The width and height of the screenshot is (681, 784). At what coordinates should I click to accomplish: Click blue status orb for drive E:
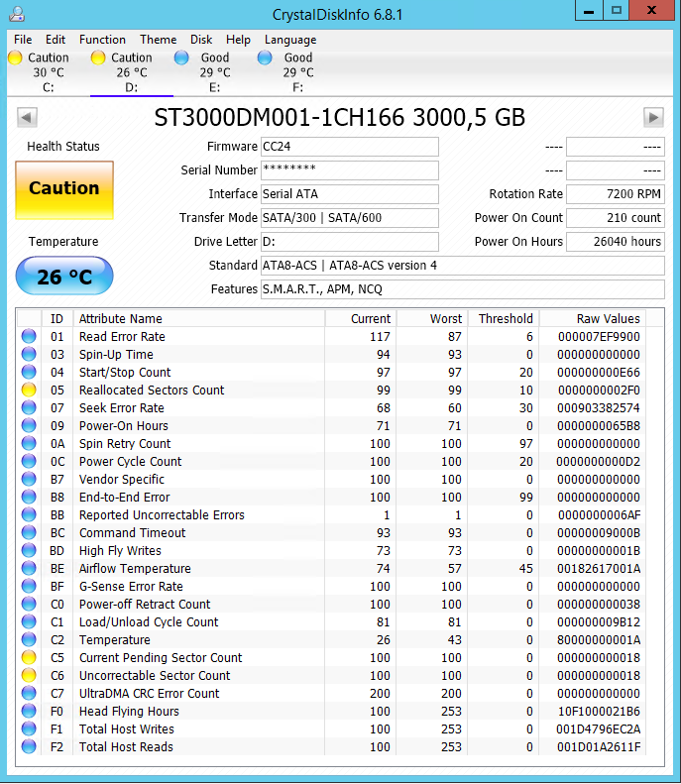tap(181, 57)
